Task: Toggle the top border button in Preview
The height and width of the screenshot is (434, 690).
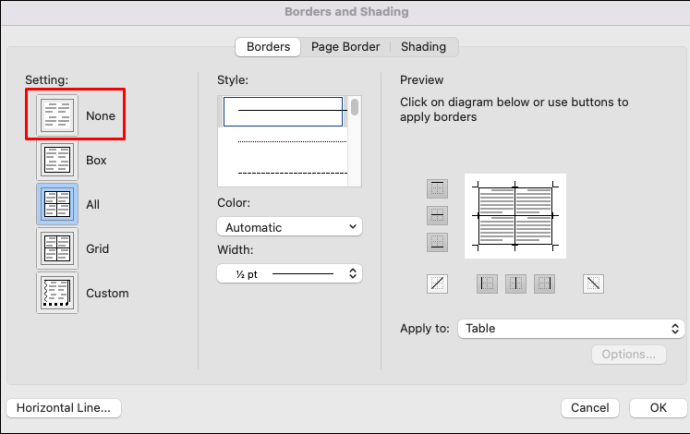Action: (437, 188)
